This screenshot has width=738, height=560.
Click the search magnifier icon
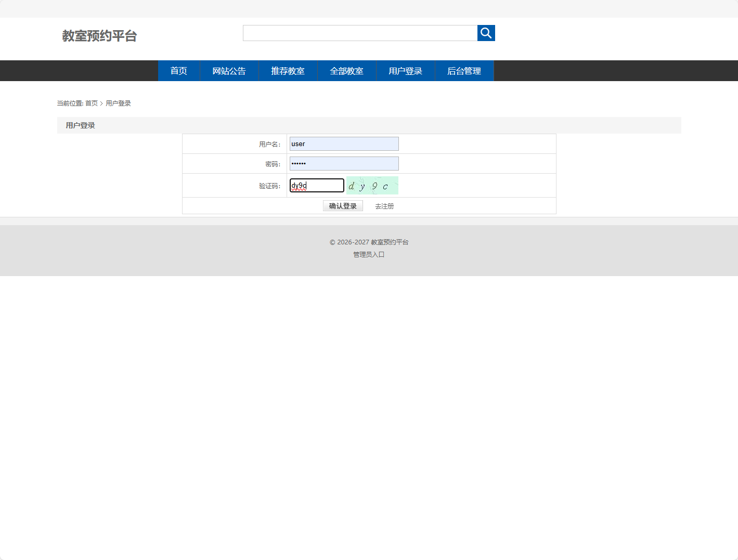pos(486,33)
